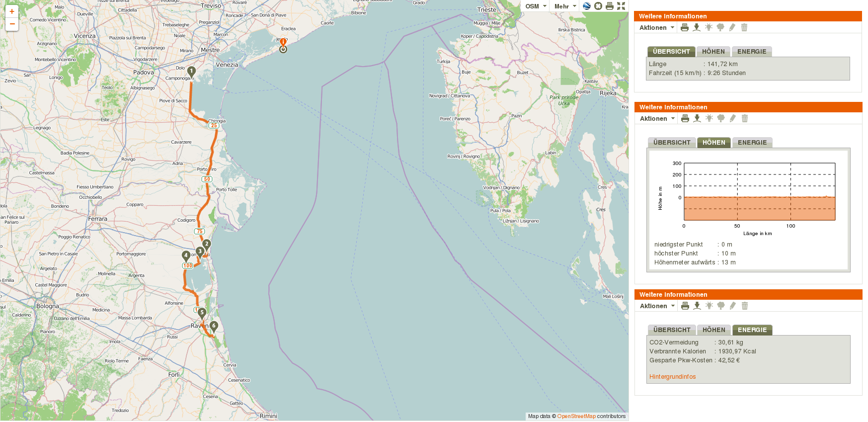The width and height of the screenshot is (868, 422).
Task: Open Aktionen dropdown in the overview panel
Action: click(657, 28)
